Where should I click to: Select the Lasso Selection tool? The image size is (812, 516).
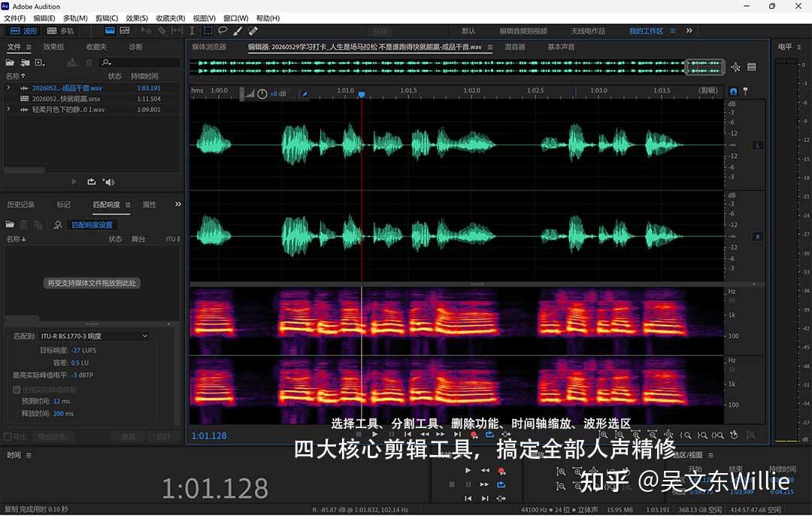pos(223,31)
